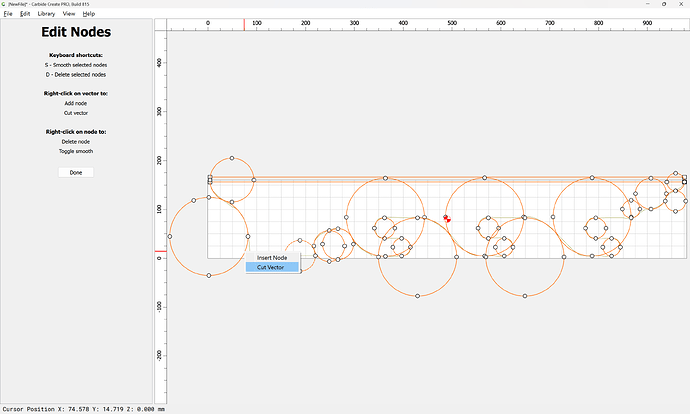Click top node of the upper-left small circle
This screenshot has height=414, width=690.
232,158
